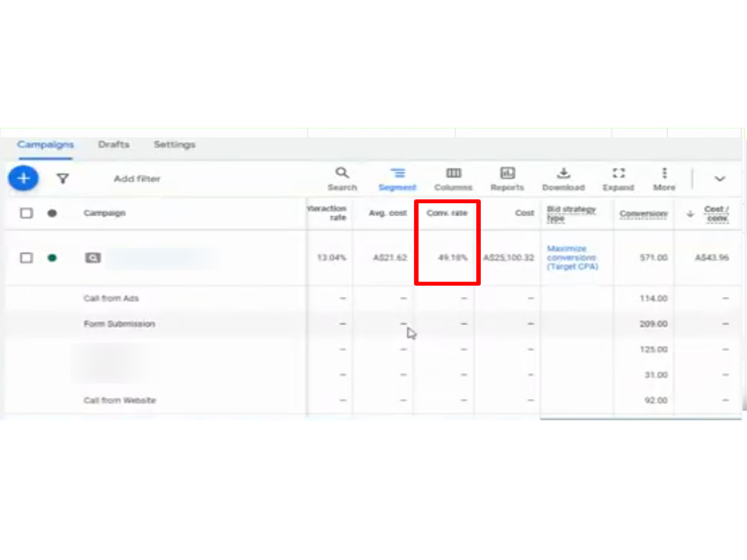
Task: Open Maximize conversions (Target CPA) link
Action: 572,258
